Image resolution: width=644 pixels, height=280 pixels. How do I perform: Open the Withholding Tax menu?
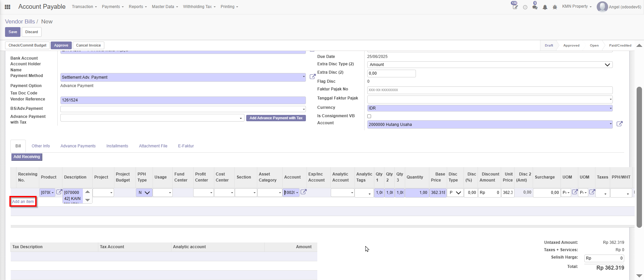199,7
